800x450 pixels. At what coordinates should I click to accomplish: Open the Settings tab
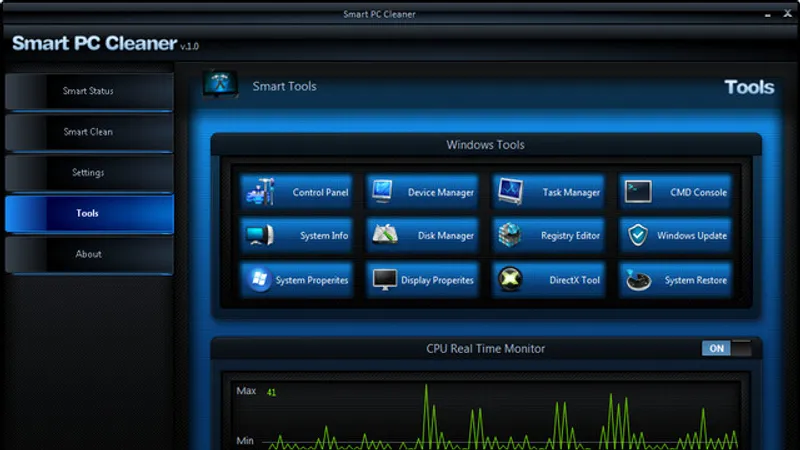89,172
